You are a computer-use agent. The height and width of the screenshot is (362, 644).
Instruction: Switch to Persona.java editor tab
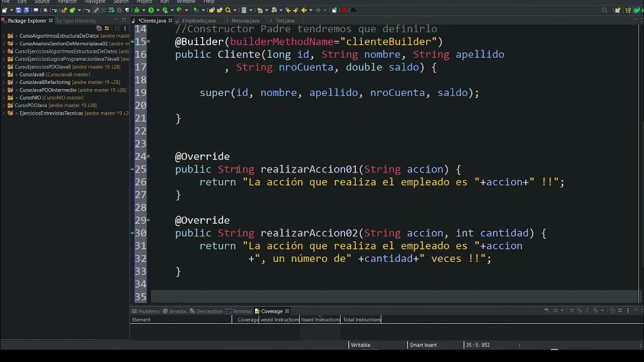click(245, 21)
